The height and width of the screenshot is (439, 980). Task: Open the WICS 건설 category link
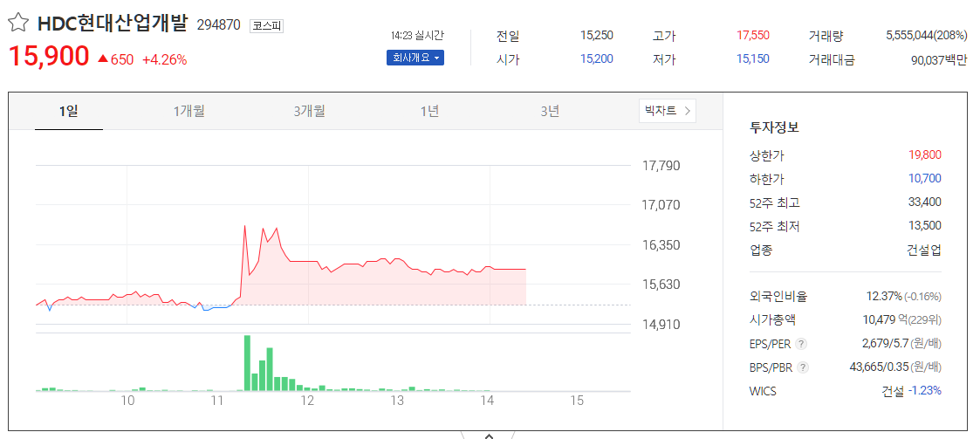892,391
